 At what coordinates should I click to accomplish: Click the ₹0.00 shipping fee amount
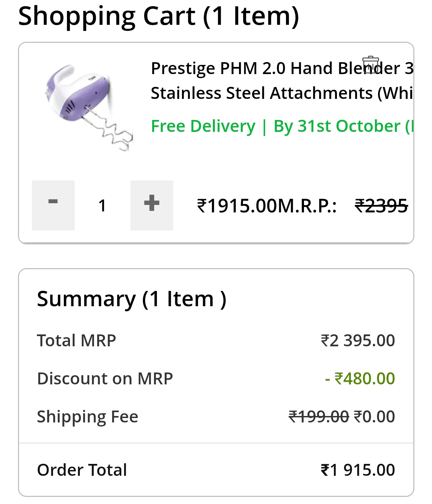(374, 417)
